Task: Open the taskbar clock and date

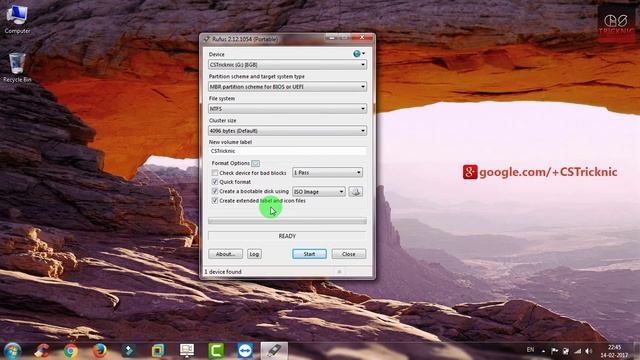Action: click(x=614, y=351)
